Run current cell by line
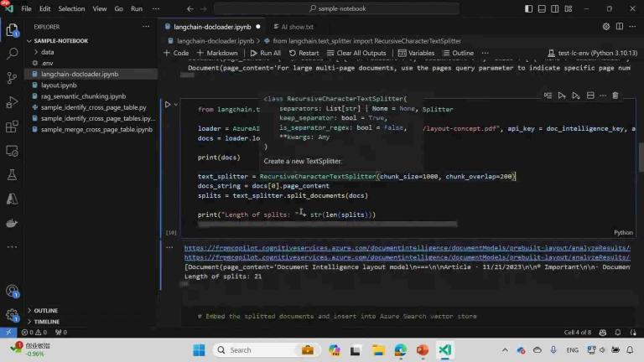 coord(548,96)
